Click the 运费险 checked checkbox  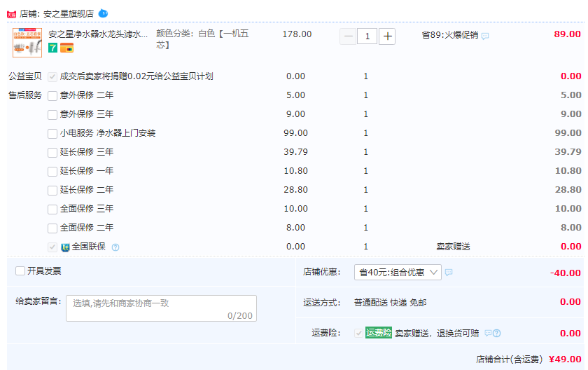tap(358, 333)
